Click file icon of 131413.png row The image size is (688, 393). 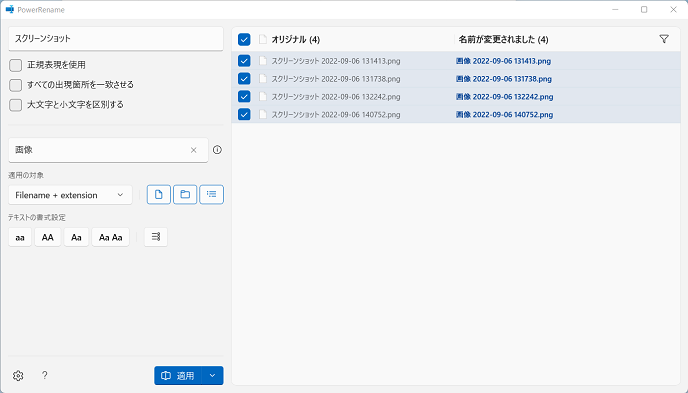click(262, 61)
